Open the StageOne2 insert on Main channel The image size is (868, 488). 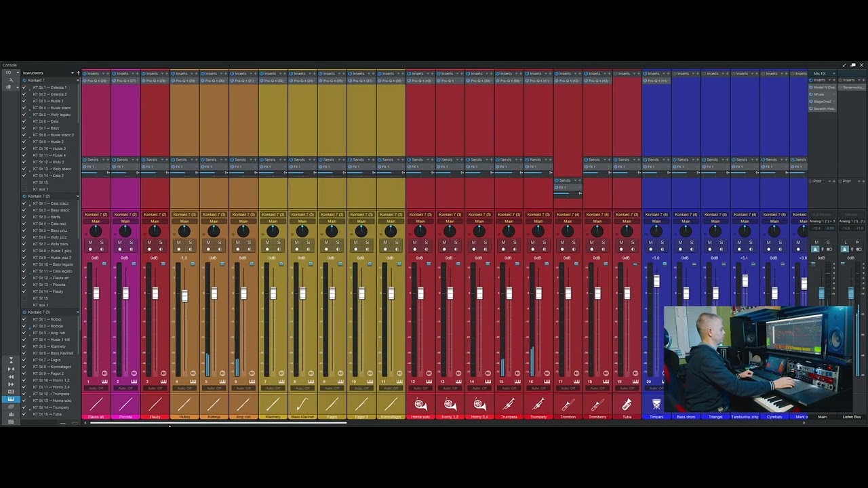click(x=821, y=101)
